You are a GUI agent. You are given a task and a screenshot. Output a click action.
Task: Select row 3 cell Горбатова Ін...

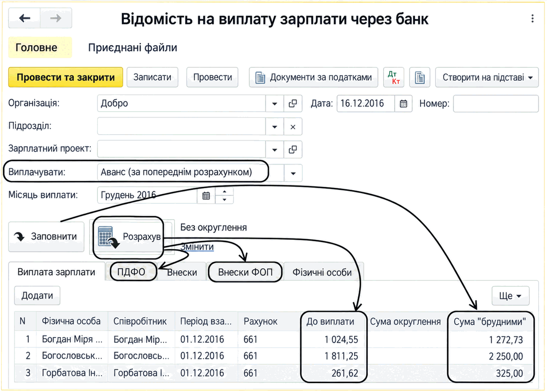pos(72,373)
